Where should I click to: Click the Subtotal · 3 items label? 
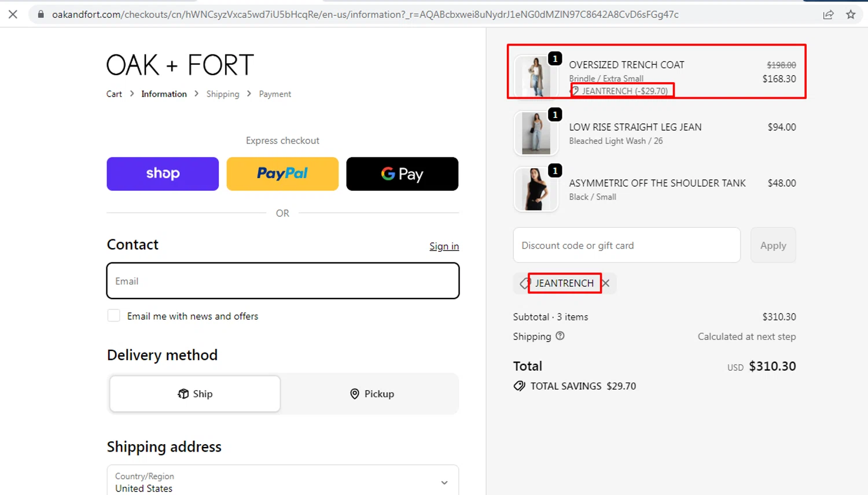pos(550,317)
